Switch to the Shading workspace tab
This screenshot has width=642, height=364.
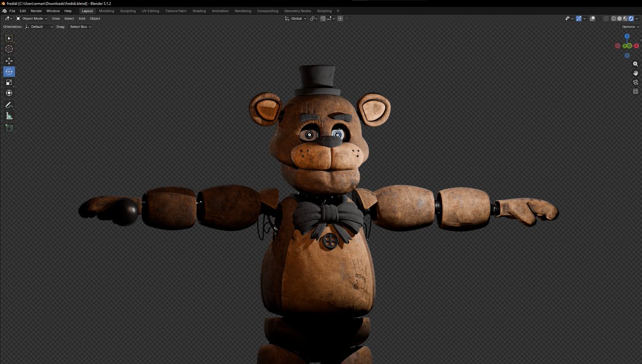(x=199, y=11)
